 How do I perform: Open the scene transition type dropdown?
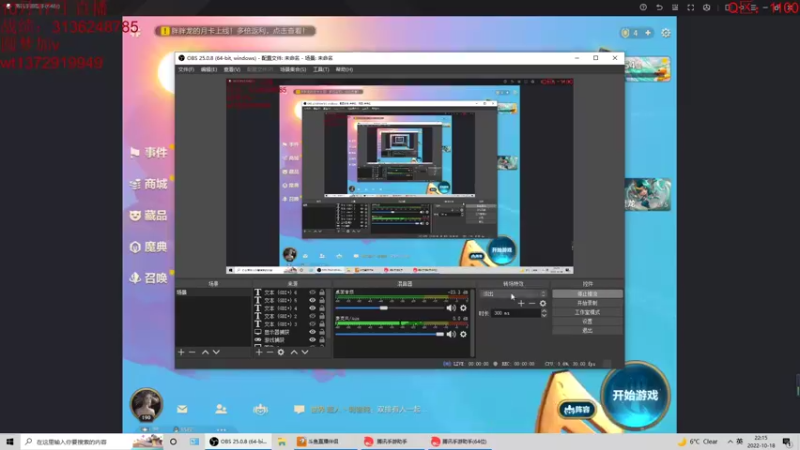coord(513,294)
